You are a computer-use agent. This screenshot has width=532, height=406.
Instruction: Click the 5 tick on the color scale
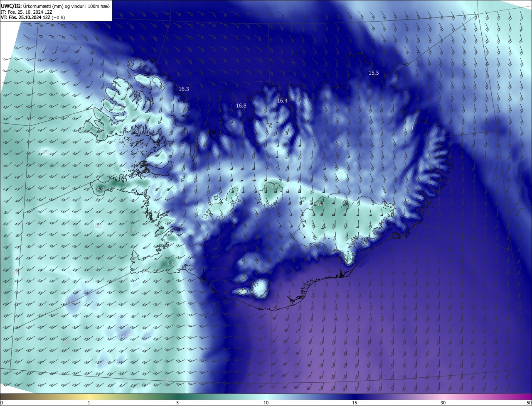pos(177,403)
